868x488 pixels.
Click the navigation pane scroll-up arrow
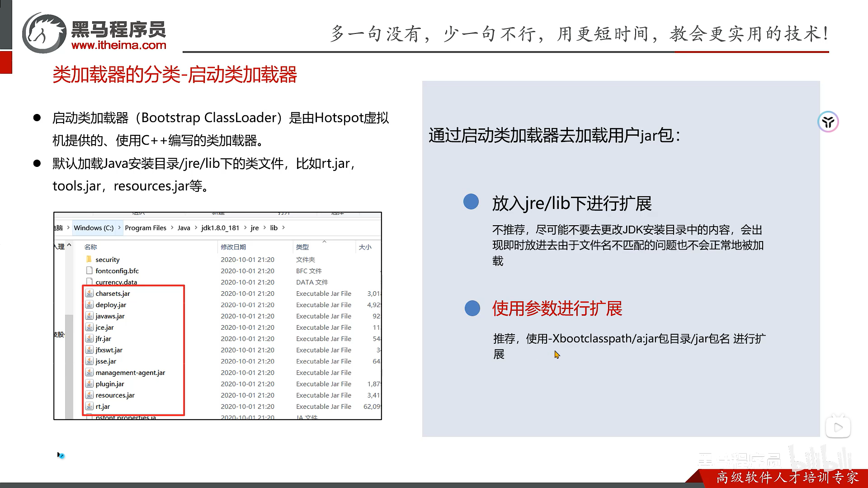(69, 245)
